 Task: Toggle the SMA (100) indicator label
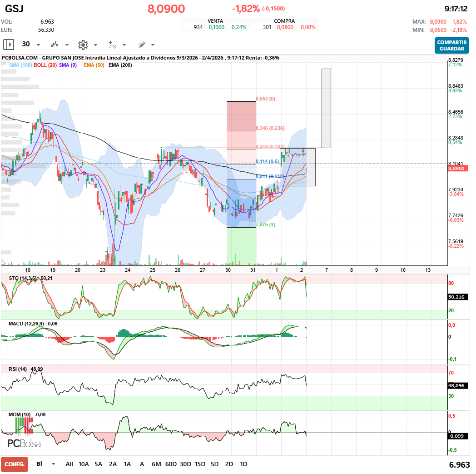tap(20, 65)
